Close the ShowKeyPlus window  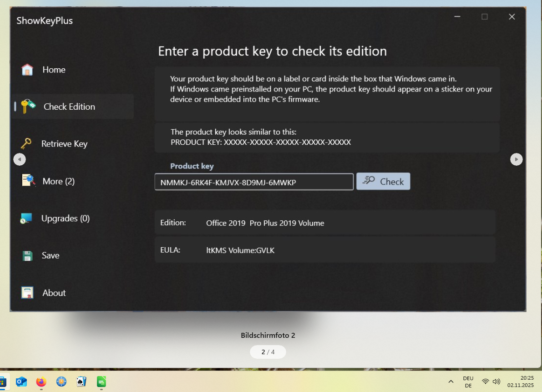(512, 16)
